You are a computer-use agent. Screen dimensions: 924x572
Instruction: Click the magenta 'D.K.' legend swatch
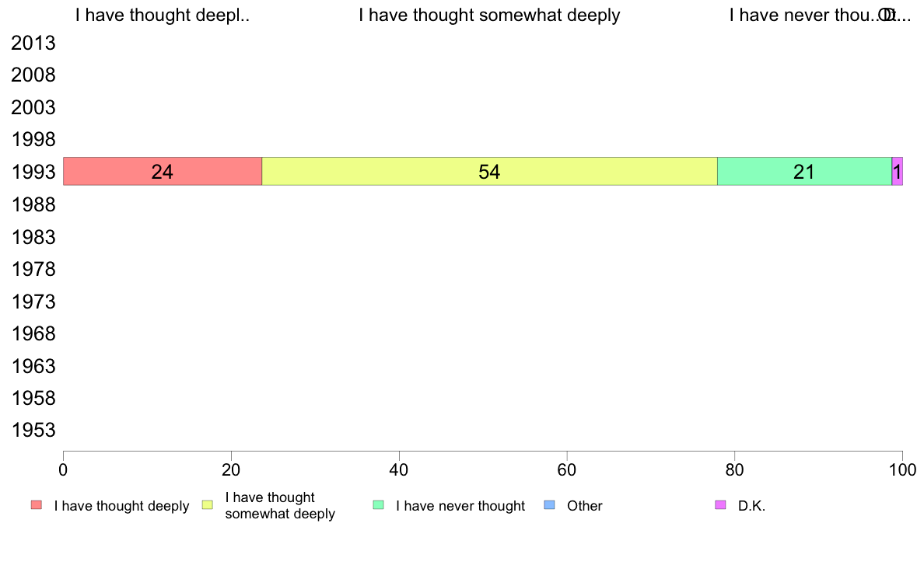pos(720,505)
